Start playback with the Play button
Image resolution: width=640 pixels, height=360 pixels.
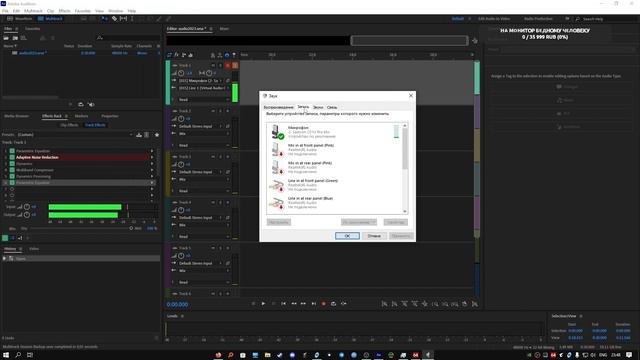(x=263, y=304)
